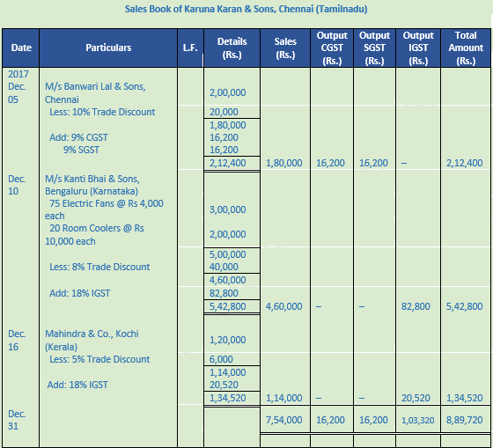Select the Output CGST (Rs.) header

[x=332, y=48]
